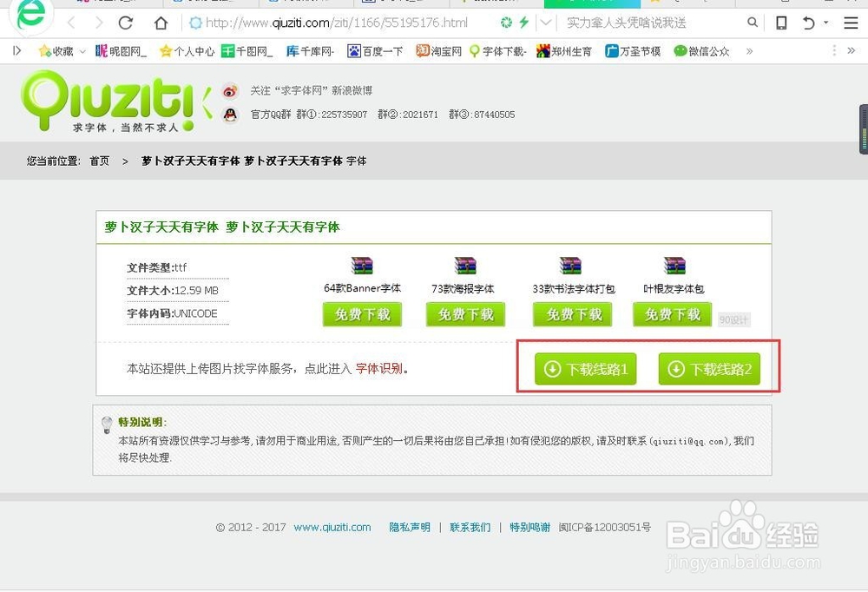The height and width of the screenshot is (592, 868).
Task: Click the lightning bolt icon in the address bar
Action: point(525,23)
